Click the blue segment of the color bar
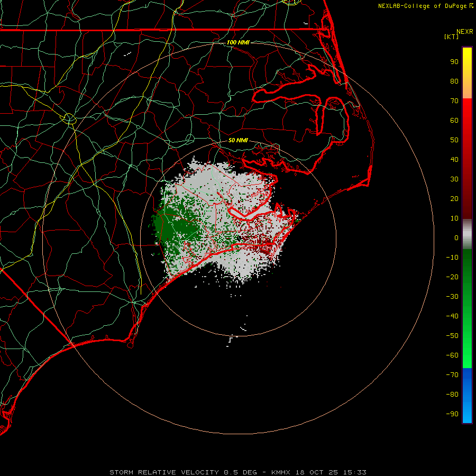Image resolution: width=476 pixels, height=476 pixels. coord(467,396)
